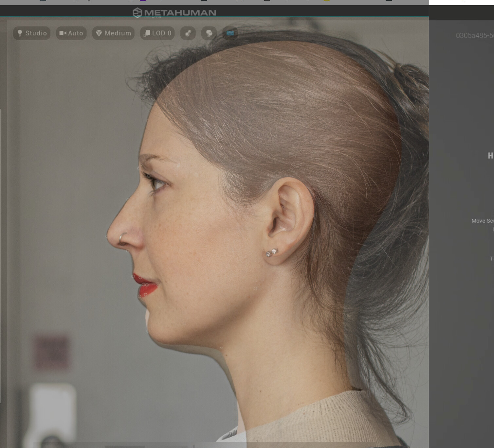Open the Studio lighting dropdown

(x=32, y=33)
